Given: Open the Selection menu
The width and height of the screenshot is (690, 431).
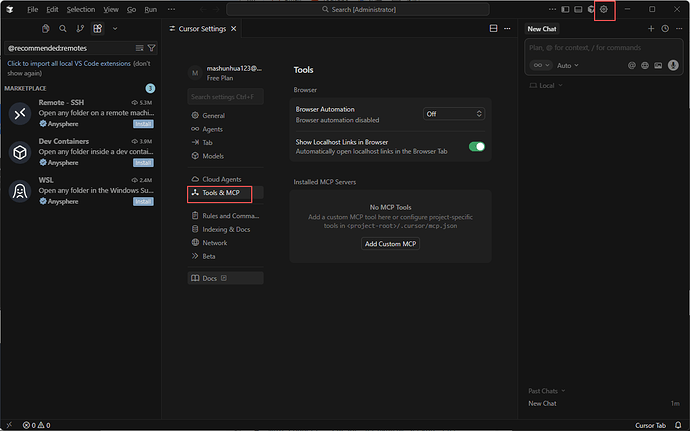Looking at the screenshot, I should click(x=81, y=9).
